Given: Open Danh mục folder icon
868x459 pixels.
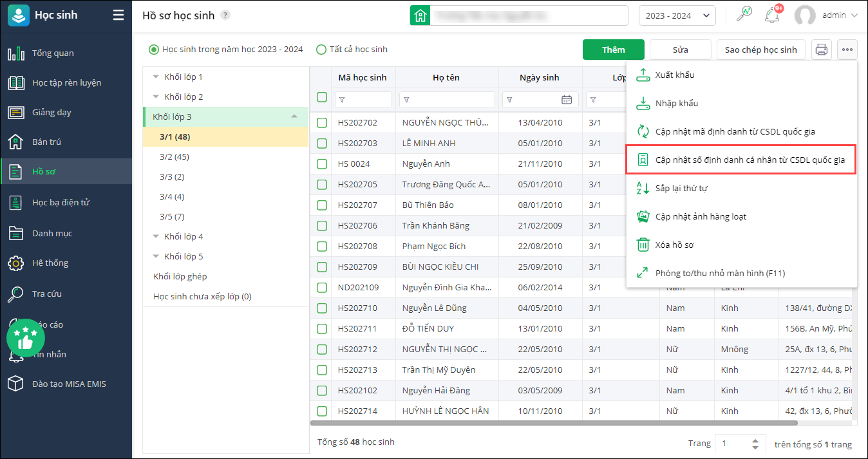Looking at the screenshot, I should tap(16, 233).
